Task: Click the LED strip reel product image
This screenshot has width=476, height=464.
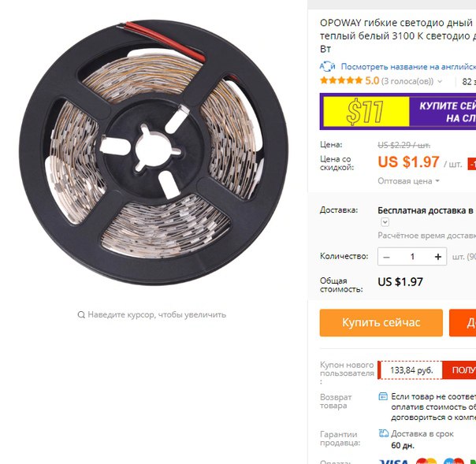Action: pos(154,152)
